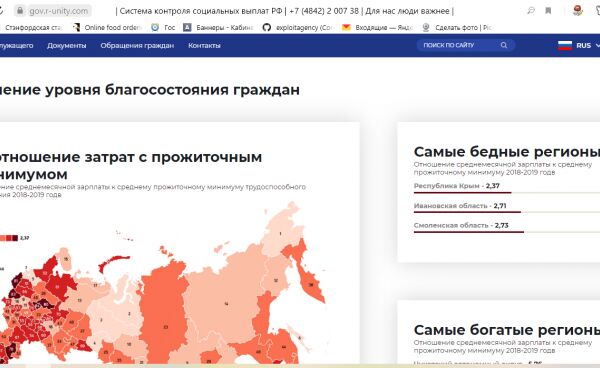The width and height of the screenshot is (600, 368).
Task: Click the 'Смоленская область - 2,73' entry
Action: (461, 225)
